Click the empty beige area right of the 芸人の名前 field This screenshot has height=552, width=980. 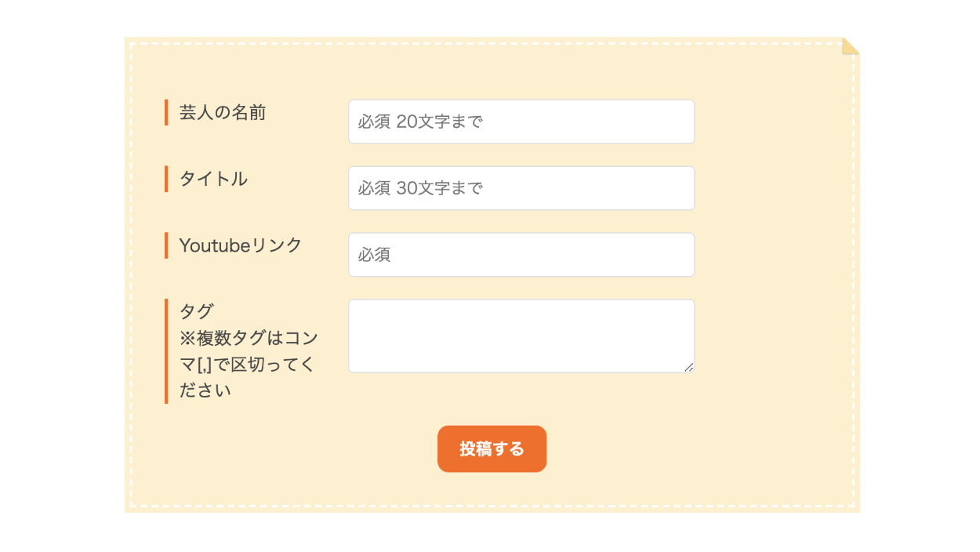click(x=772, y=122)
